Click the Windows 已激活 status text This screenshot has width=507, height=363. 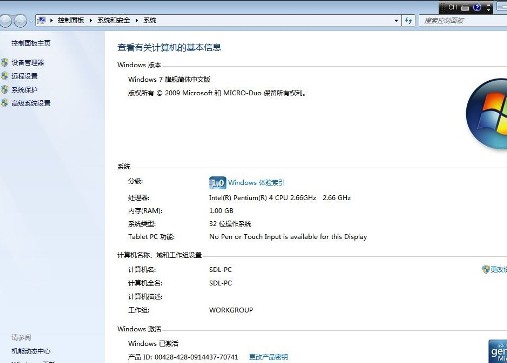pyautogui.click(x=153, y=343)
